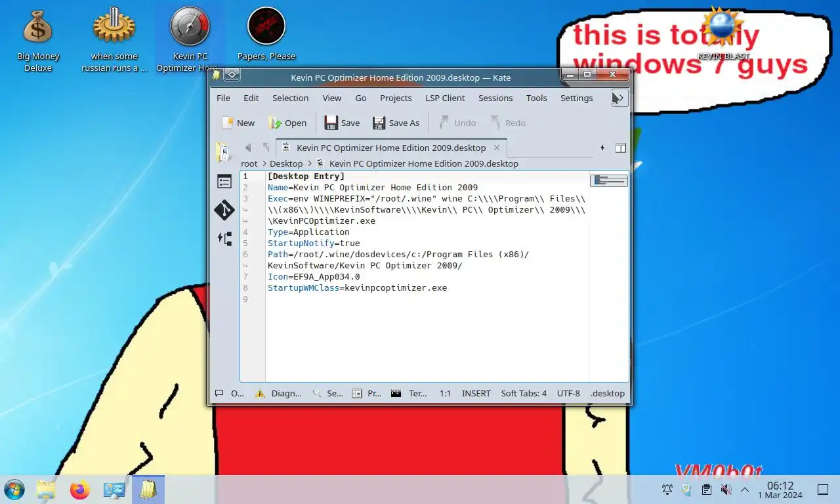The width and height of the screenshot is (840, 504).
Task: Click the Undo toolbar button
Action: (457, 123)
